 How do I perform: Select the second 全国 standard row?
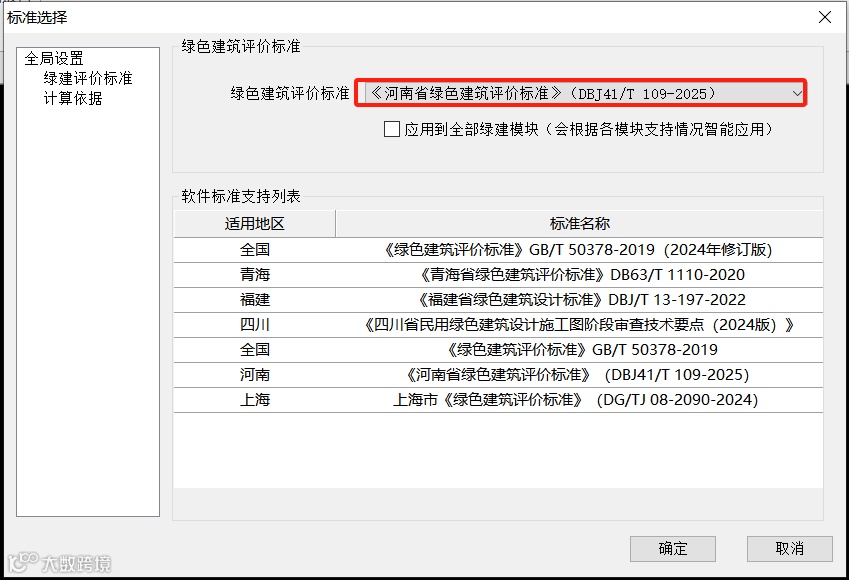coord(253,349)
